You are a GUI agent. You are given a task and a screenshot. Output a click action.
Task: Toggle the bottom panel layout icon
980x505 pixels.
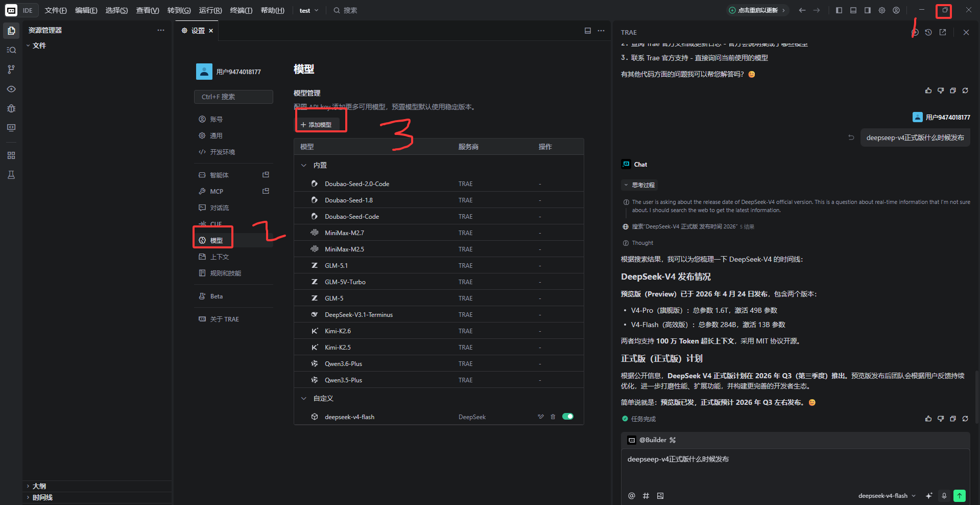point(853,10)
